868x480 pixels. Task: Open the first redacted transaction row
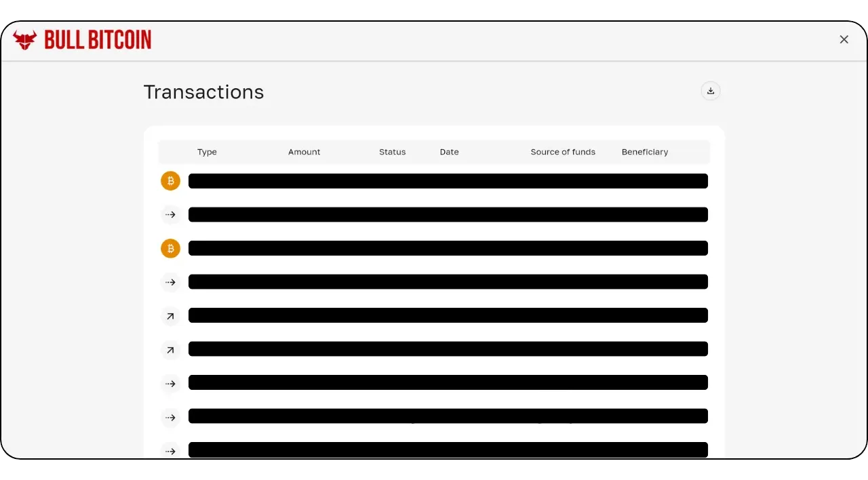pyautogui.click(x=448, y=181)
